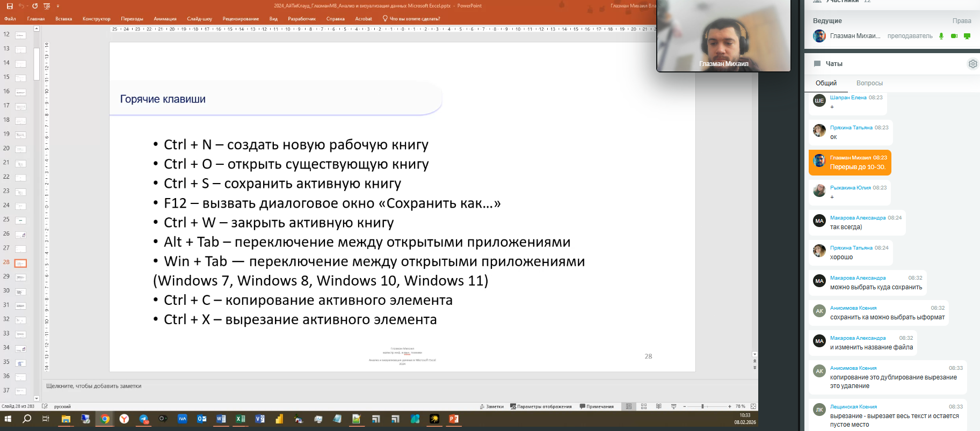Open Quick Access Toolbar customize dropdown
The image size is (980, 431).
coord(58,6)
